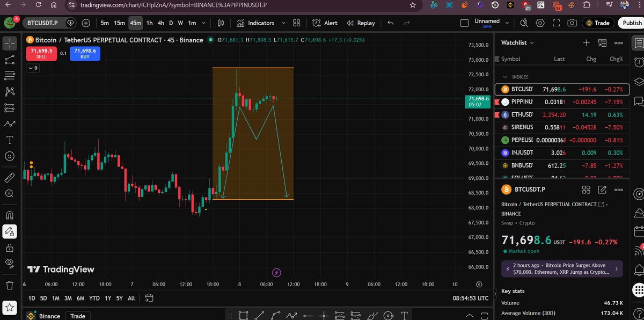The image size is (644, 320).
Task: Open chart settings hexagon icon
Action: pos(540,23)
